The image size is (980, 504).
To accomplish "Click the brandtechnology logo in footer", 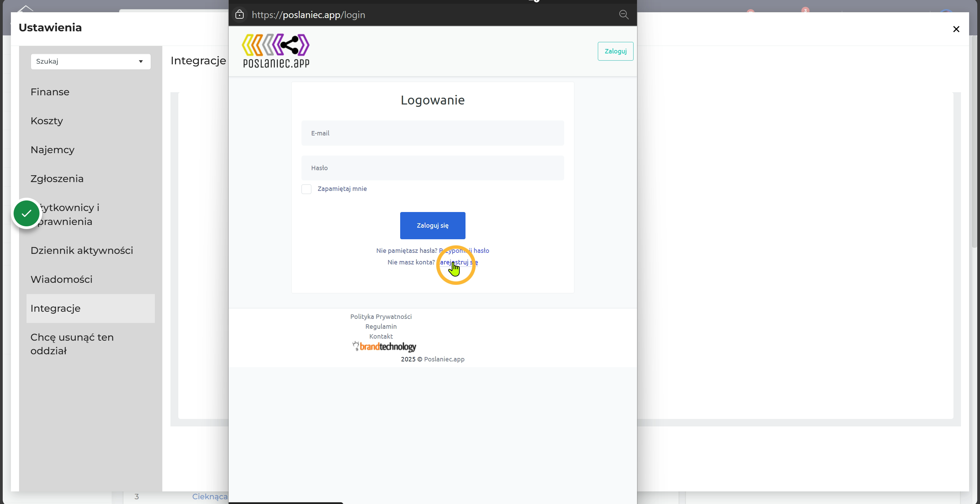I will point(384,346).
